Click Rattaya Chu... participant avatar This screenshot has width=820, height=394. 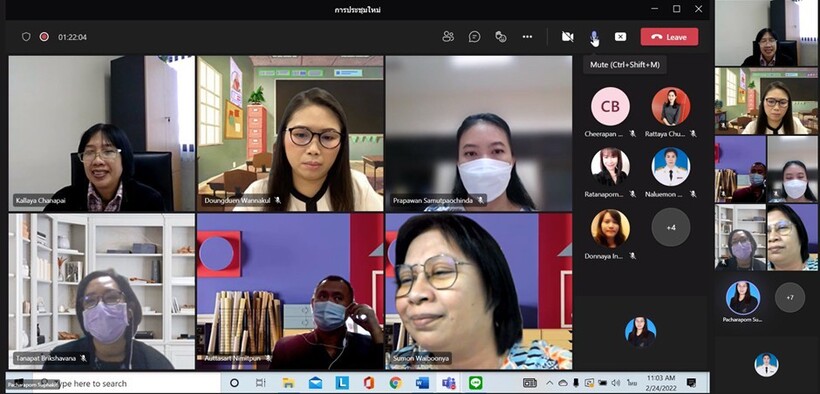pos(671,106)
